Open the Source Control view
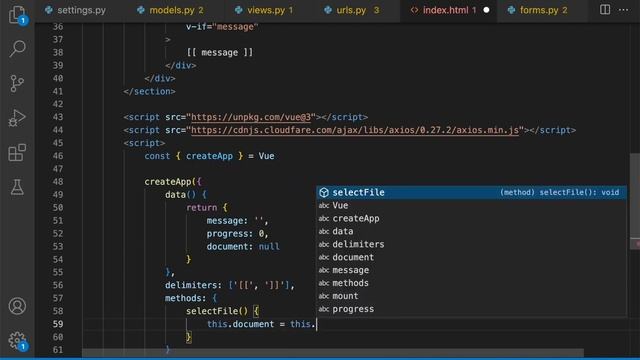 coord(17,83)
